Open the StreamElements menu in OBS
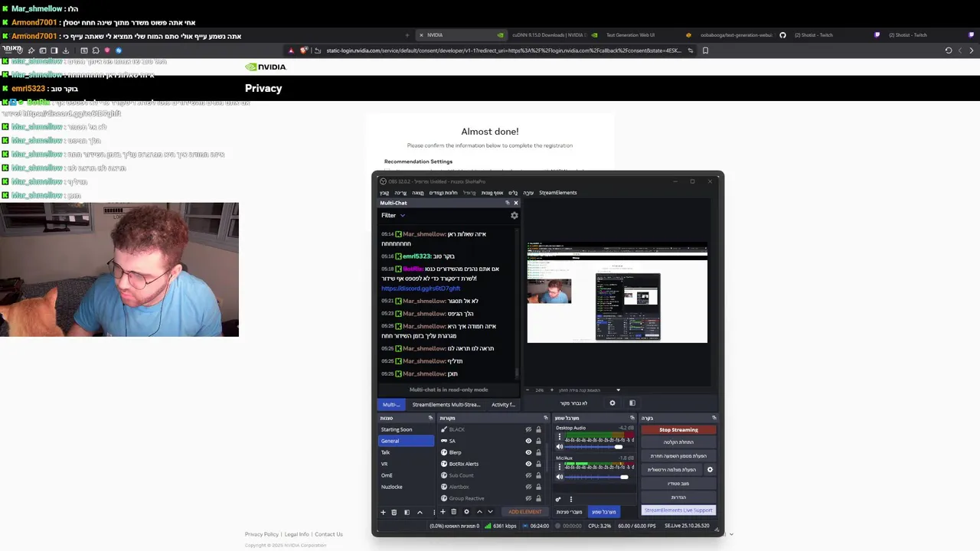 pyautogui.click(x=557, y=193)
